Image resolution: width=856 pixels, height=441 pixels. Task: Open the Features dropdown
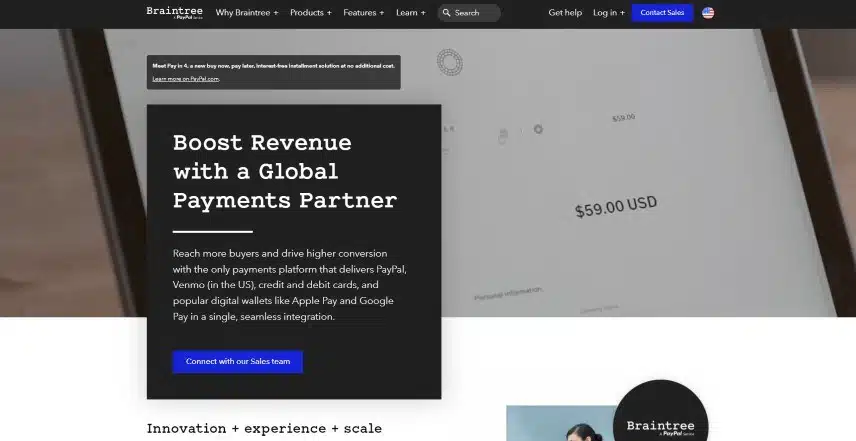[364, 13]
